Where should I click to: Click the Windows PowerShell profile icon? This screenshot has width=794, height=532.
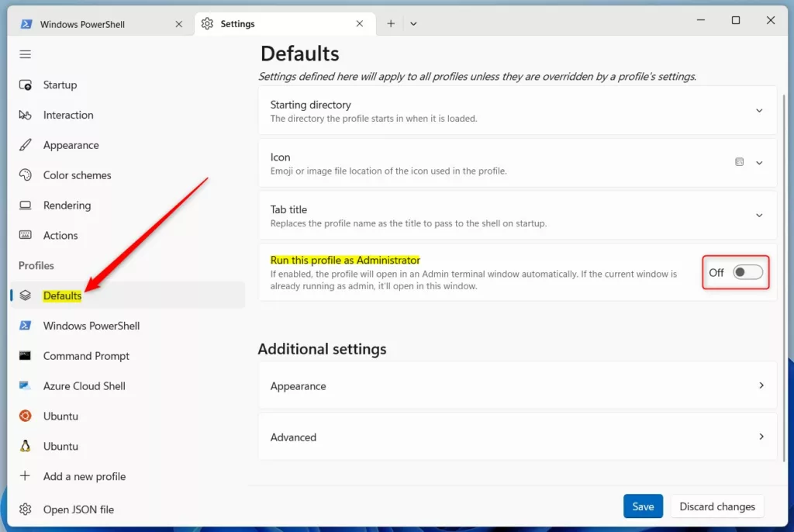[x=26, y=325]
